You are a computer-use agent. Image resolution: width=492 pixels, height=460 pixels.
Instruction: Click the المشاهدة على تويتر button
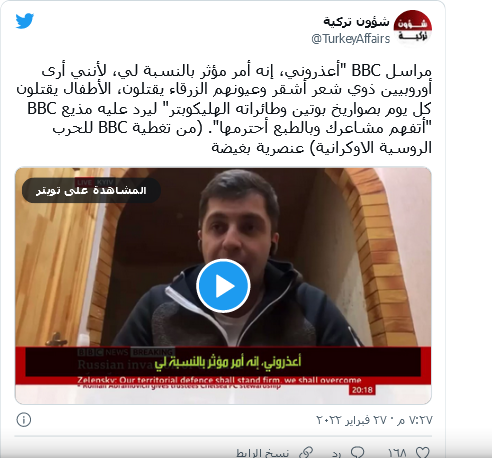point(91,190)
